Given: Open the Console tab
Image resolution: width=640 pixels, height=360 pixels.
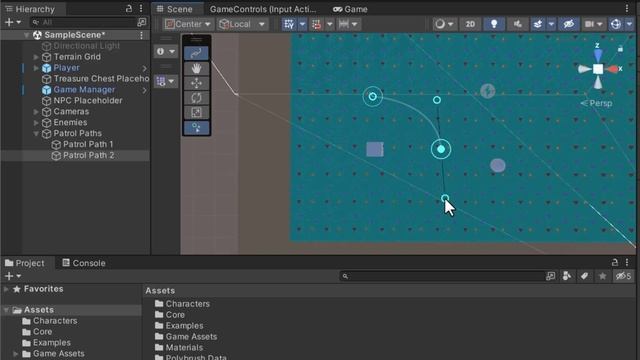Looking at the screenshot, I should pyautogui.click(x=84, y=263).
